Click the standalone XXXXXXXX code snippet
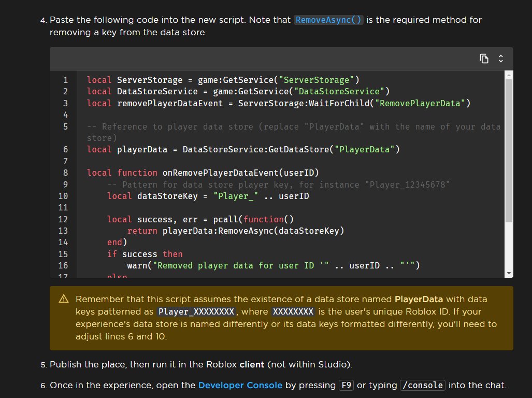Screen dimensions: 532x398 [x=293, y=311]
